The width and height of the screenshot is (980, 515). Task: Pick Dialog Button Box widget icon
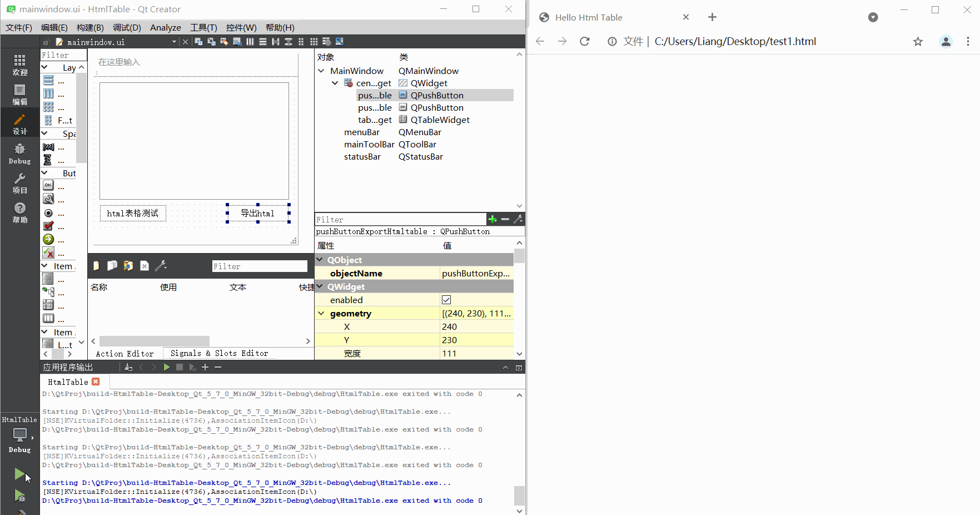coord(49,252)
